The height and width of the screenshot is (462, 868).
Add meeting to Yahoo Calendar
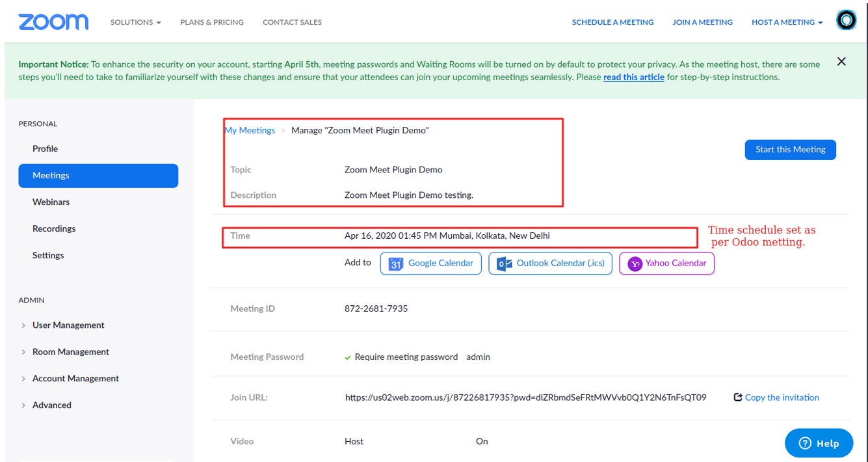point(666,264)
